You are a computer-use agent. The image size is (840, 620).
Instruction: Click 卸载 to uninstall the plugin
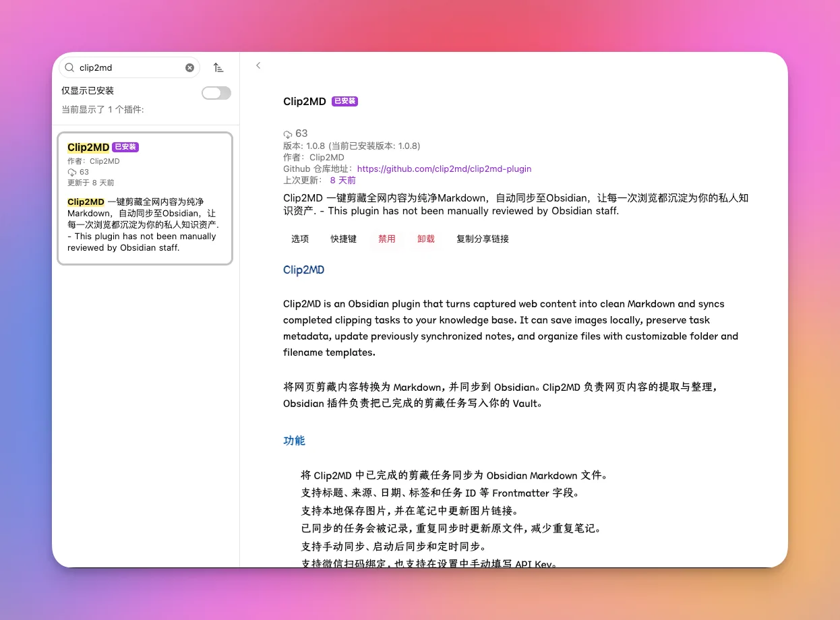(426, 239)
